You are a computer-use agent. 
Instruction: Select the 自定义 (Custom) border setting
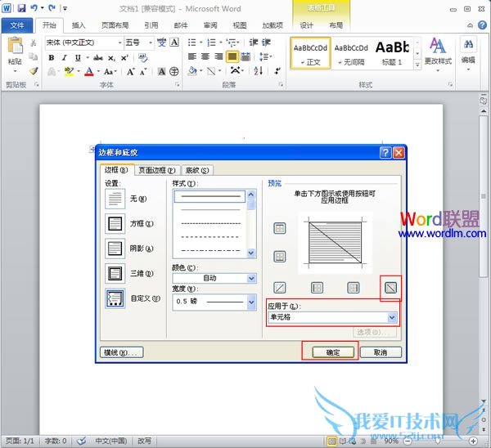115,298
